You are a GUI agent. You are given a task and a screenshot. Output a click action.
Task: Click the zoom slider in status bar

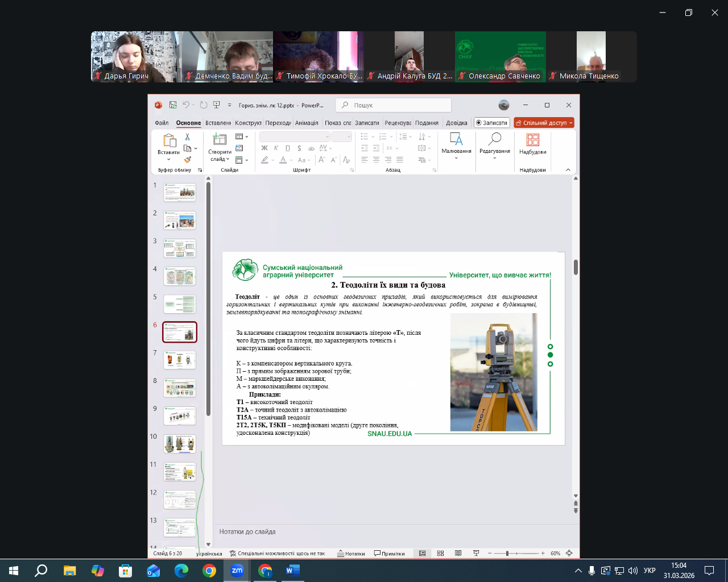coord(507,553)
